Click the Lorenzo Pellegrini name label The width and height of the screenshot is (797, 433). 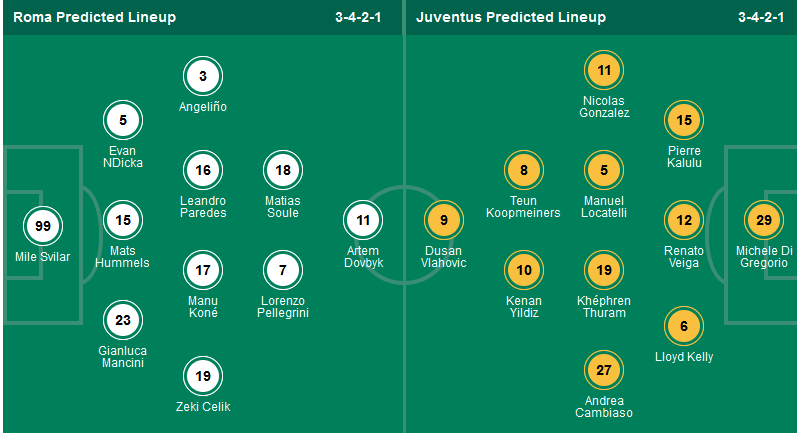click(x=283, y=307)
